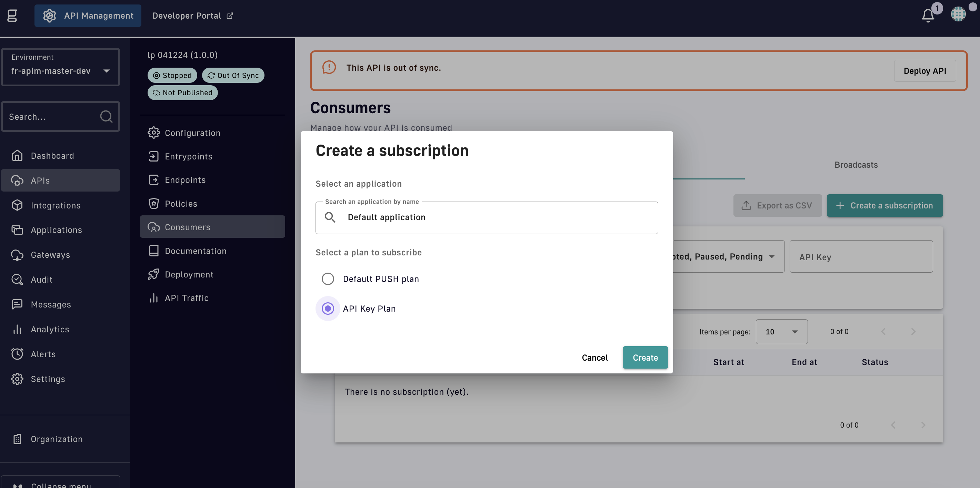Open API Traffic chart section
The width and height of the screenshot is (980, 488).
(154, 298)
